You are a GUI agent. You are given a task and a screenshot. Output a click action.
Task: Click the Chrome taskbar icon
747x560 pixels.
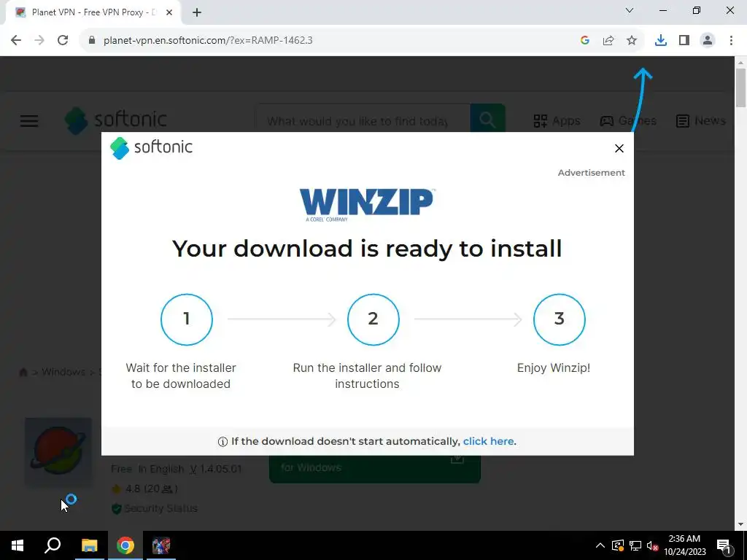click(125, 545)
